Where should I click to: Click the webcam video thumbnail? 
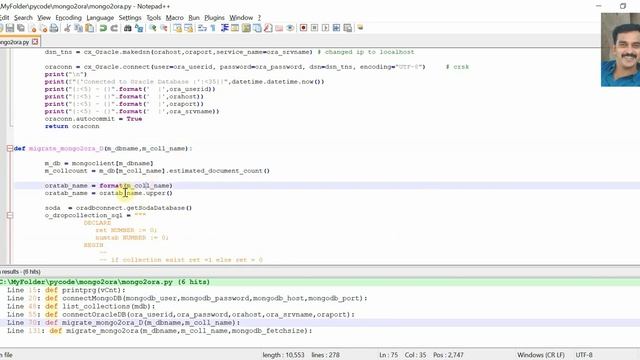coord(620,49)
